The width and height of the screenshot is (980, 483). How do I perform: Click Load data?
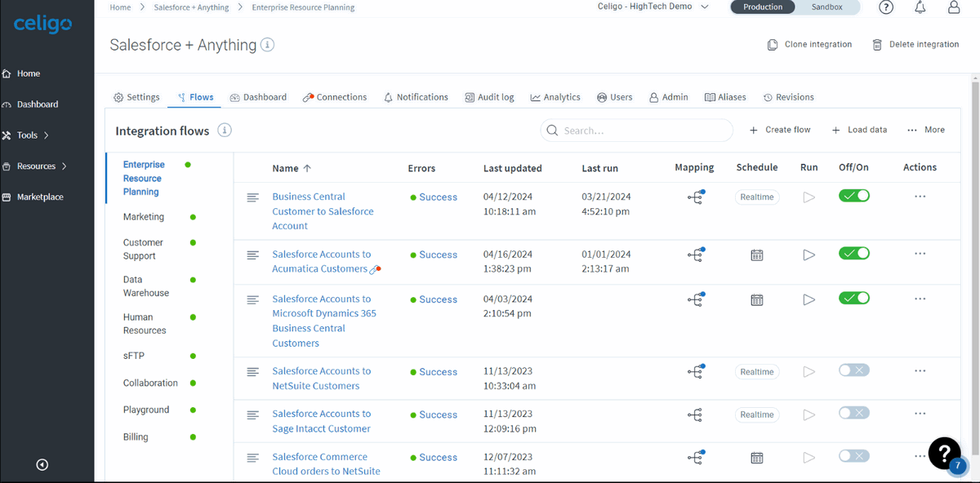pyautogui.click(x=859, y=130)
